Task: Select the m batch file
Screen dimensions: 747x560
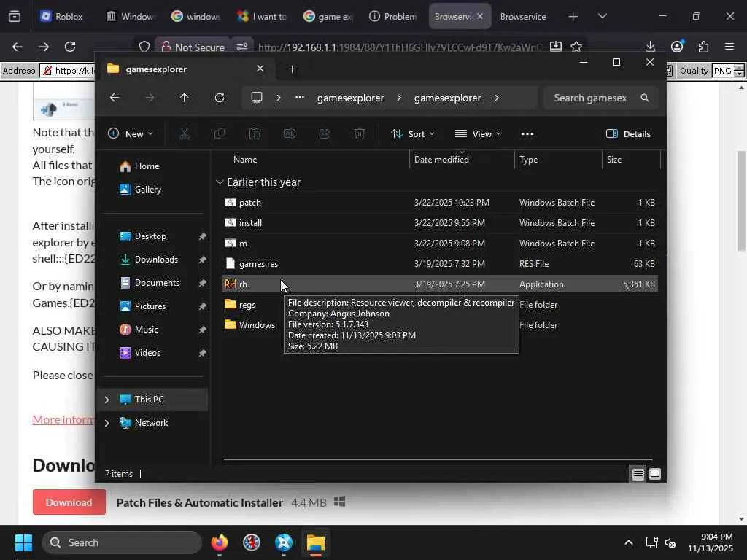Action: (439, 244)
